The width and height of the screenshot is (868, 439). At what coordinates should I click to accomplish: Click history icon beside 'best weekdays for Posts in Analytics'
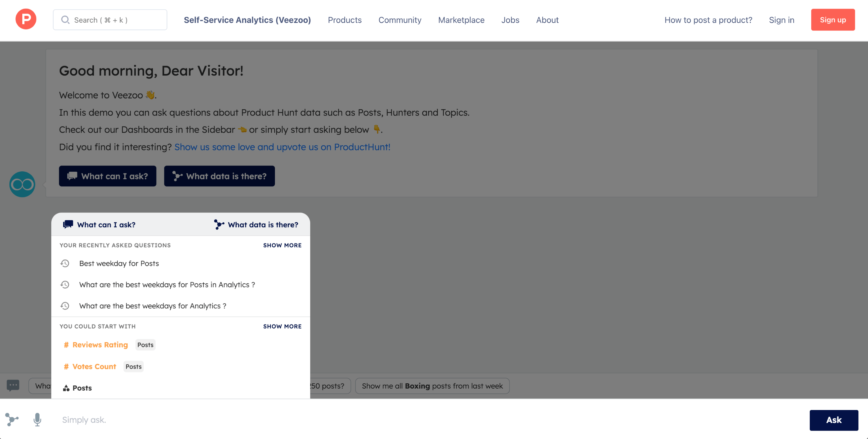(x=65, y=284)
